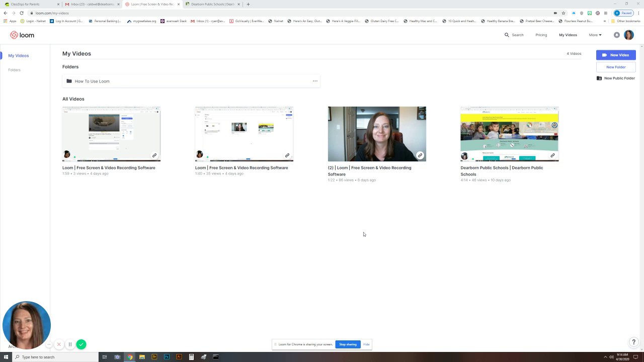
Task: Open the Personal Banking bookmark
Action: point(105,21)
